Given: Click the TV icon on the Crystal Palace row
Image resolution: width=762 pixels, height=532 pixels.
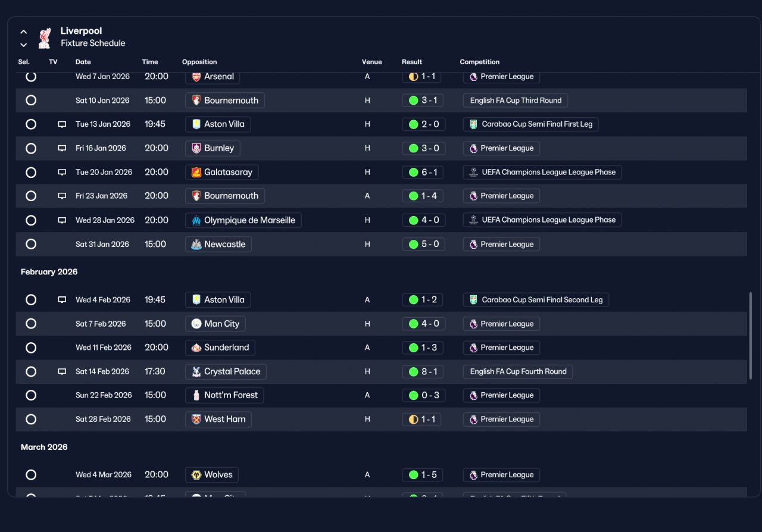Looking at the screenshot, I should click(62, 371).
